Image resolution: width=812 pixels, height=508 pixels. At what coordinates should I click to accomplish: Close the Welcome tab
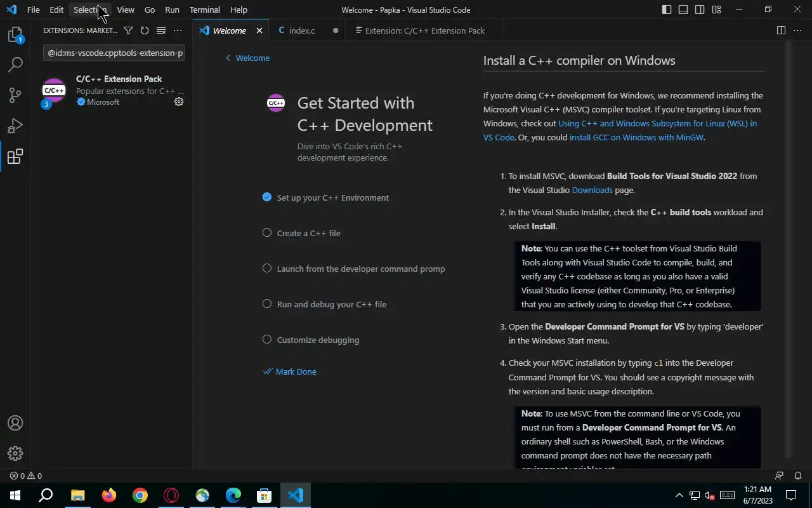point(259,30)
